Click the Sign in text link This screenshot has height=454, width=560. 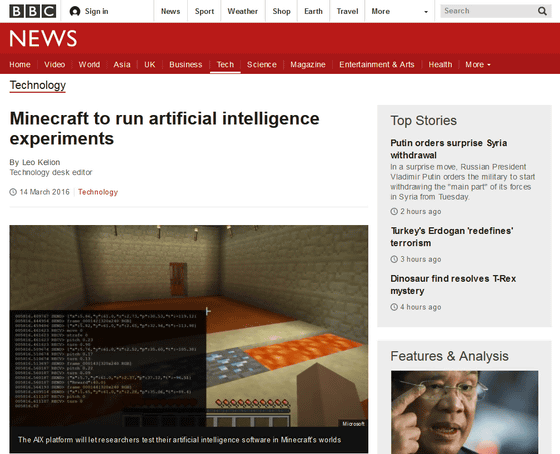[x=96, y=11]
